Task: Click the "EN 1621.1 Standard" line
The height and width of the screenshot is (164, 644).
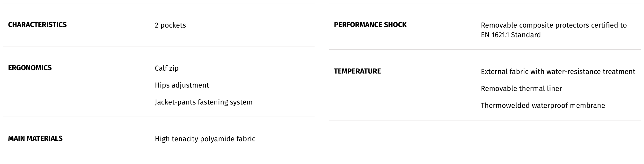Action: click(x=511, y=35)
